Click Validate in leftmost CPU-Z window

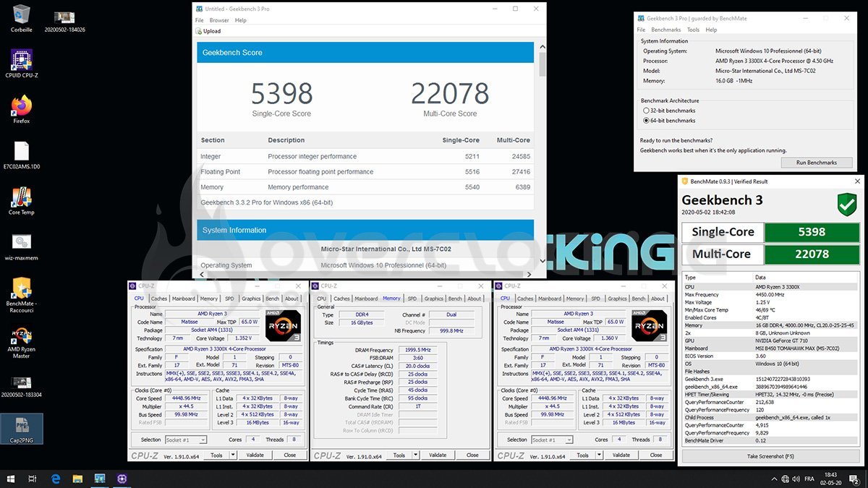tap(255, 455)
